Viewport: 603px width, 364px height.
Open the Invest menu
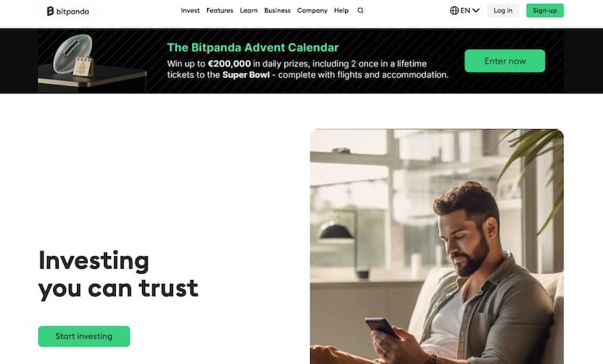point(190,10)
